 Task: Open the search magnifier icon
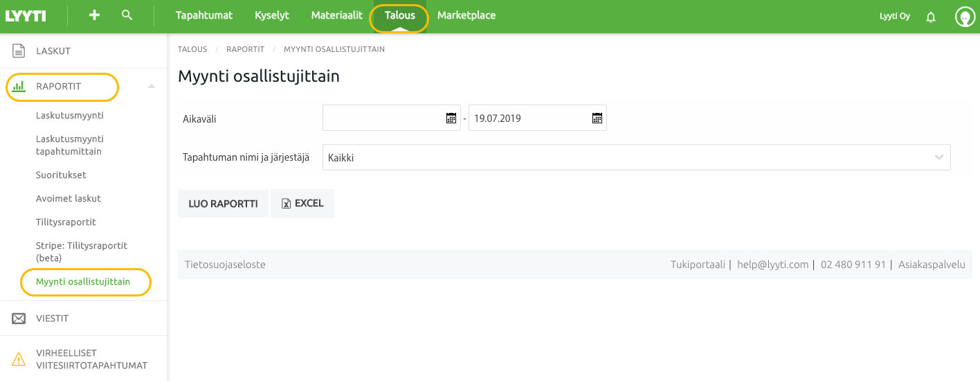127,15
